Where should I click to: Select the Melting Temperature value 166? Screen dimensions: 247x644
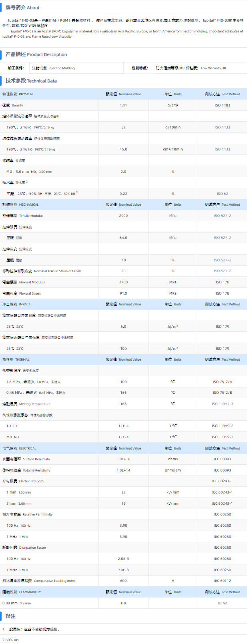[x=123, y=404]
